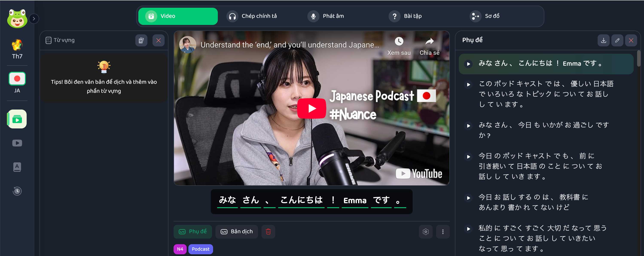Open the dictionary book sidebar icon
644x256 pixels.
tap(17, 167)
